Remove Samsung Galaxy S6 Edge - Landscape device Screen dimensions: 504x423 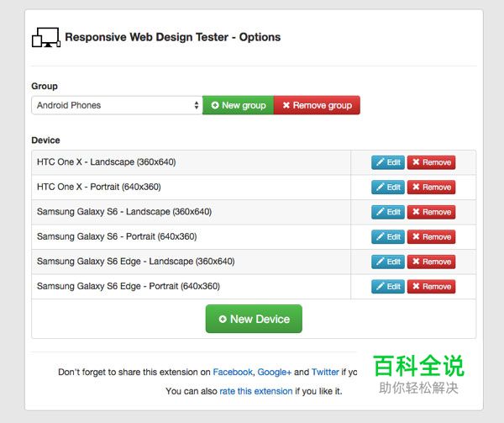point(432,262)
